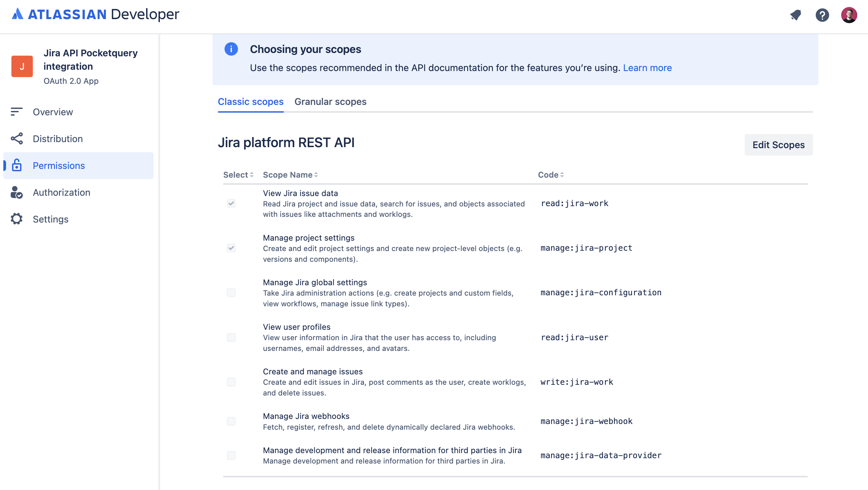Open the notifications bell
This screenshot has width=868, height=490.
coord(796,15)
